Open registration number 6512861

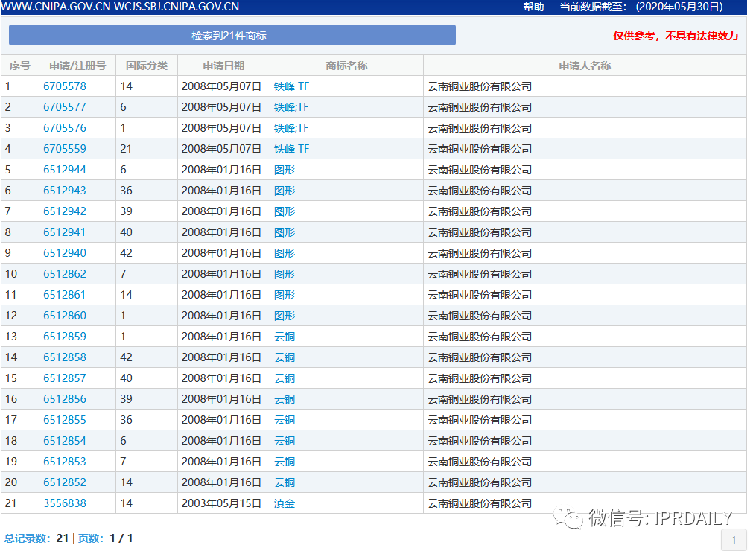pyautogui.click(x=65, y=295)
